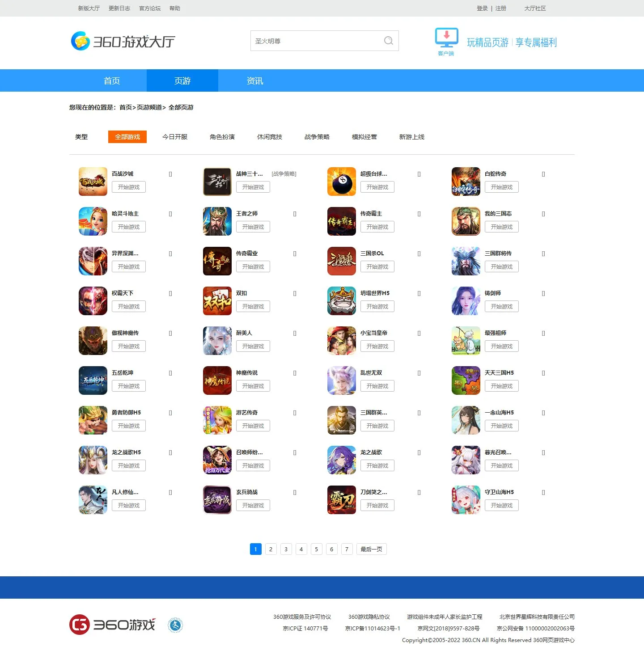Viewport: 644px width, 655px height.
Task: Open the 百战沙城 game icon
Action: point(93,182)
